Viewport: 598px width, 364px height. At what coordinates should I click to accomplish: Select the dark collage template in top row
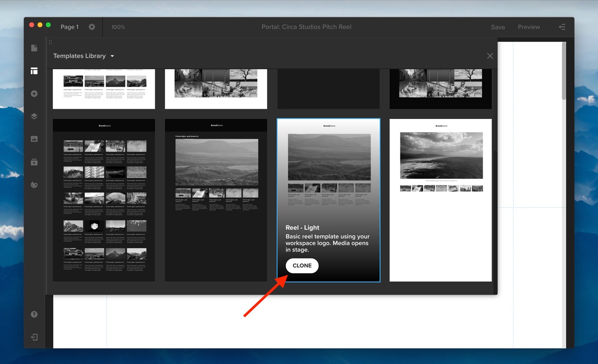pos(441,89)
